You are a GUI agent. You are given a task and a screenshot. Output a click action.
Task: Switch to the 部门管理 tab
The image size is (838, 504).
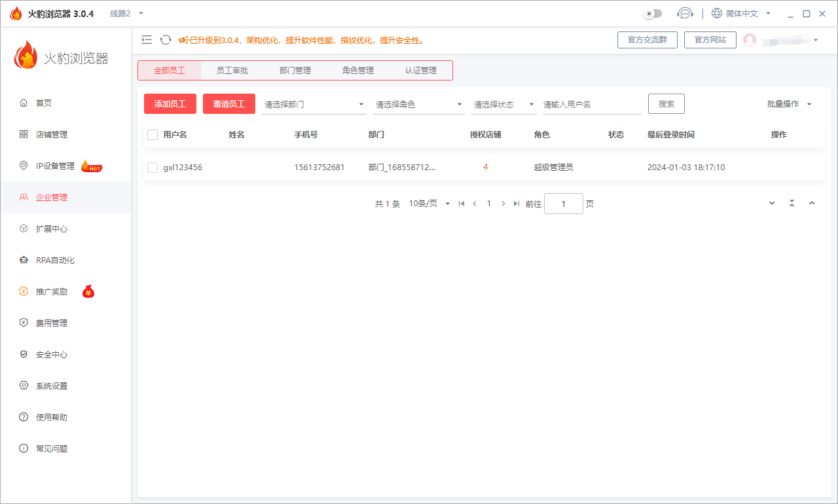click(x=295, y=70)
